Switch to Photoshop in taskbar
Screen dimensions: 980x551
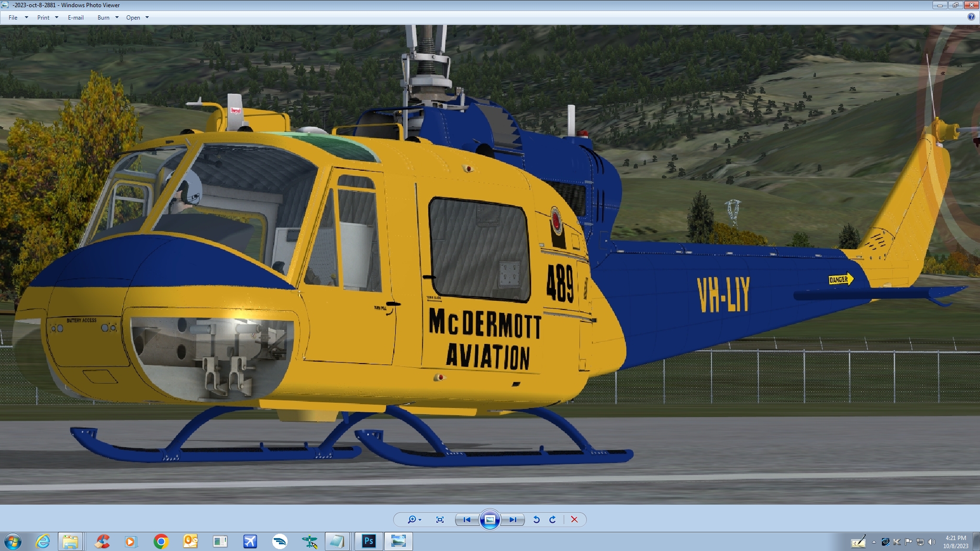[x=368, y=541]
